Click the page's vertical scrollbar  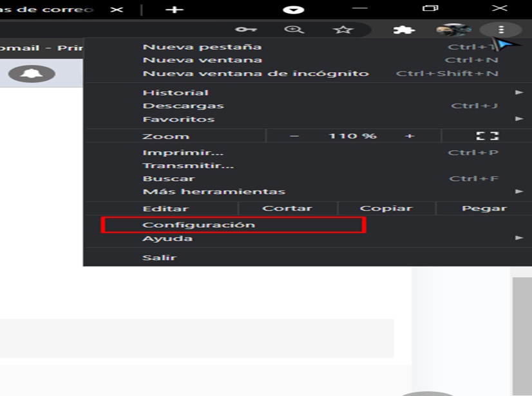tap(522, 336)
